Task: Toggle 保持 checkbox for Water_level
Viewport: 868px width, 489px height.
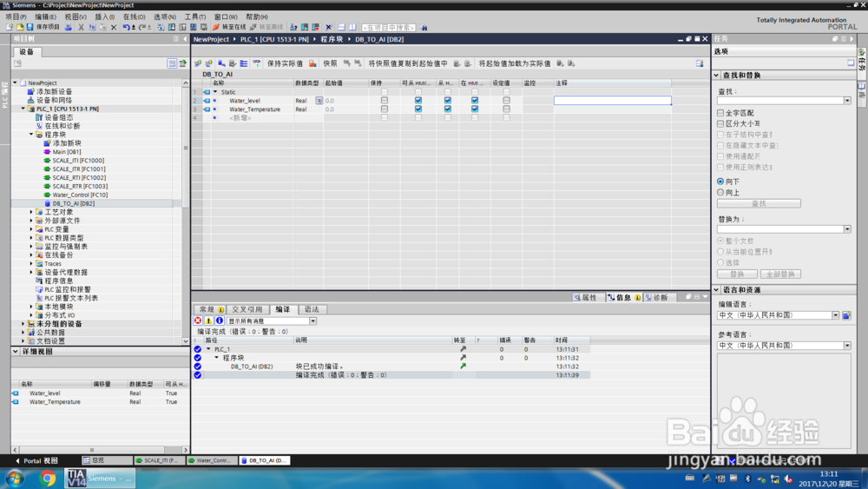Action: click(385, 101)
